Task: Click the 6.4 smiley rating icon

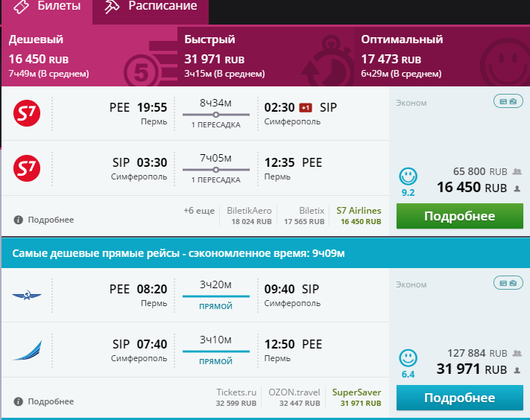Action: pos(408,358)
